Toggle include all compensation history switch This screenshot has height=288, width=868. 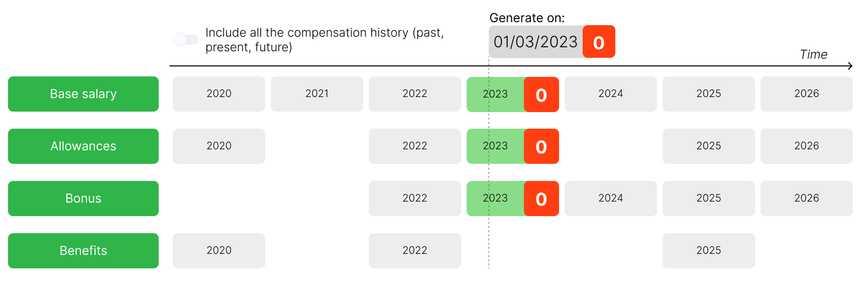tap(185, 40)
